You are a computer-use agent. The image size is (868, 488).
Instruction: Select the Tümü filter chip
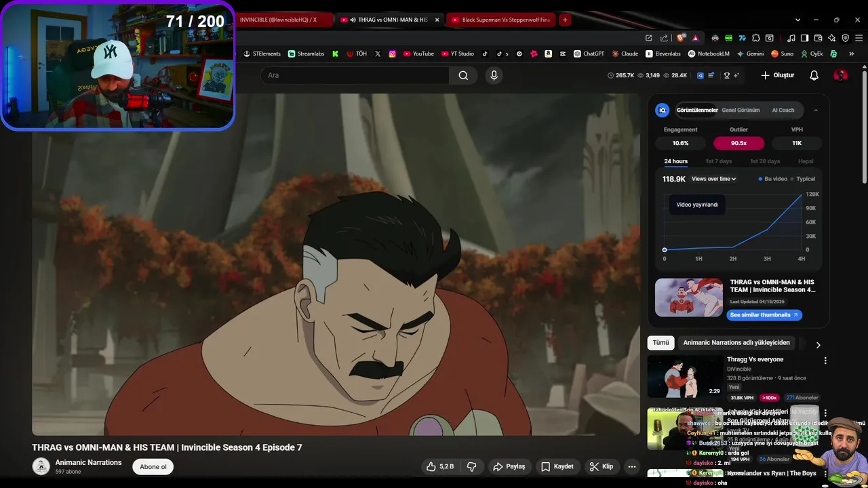click(660, 343)
